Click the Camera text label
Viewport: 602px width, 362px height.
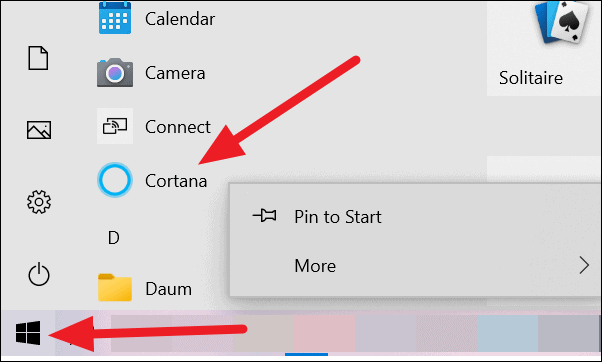[x=175, y=73]
